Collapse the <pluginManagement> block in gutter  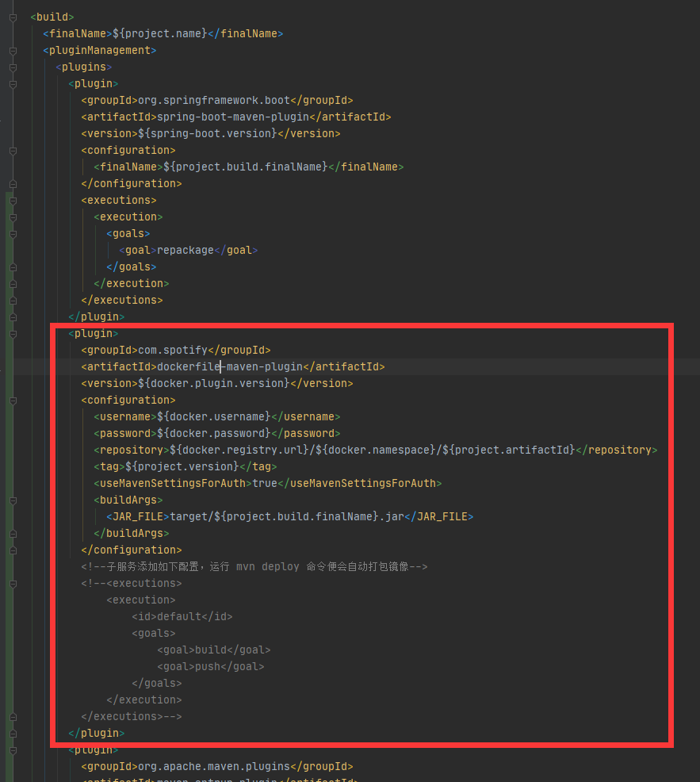pos(12,50)
